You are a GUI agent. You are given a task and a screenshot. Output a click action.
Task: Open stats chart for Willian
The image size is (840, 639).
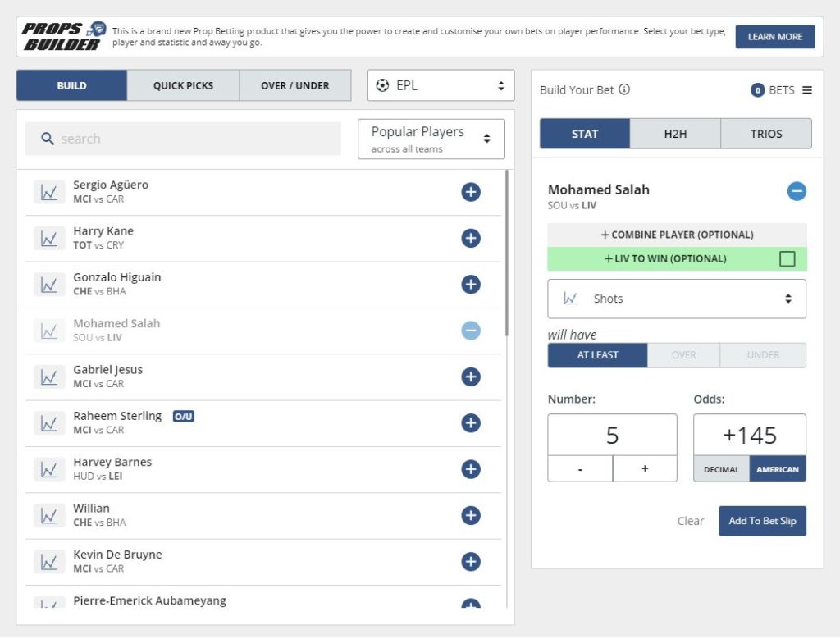[x=48, y=516]
